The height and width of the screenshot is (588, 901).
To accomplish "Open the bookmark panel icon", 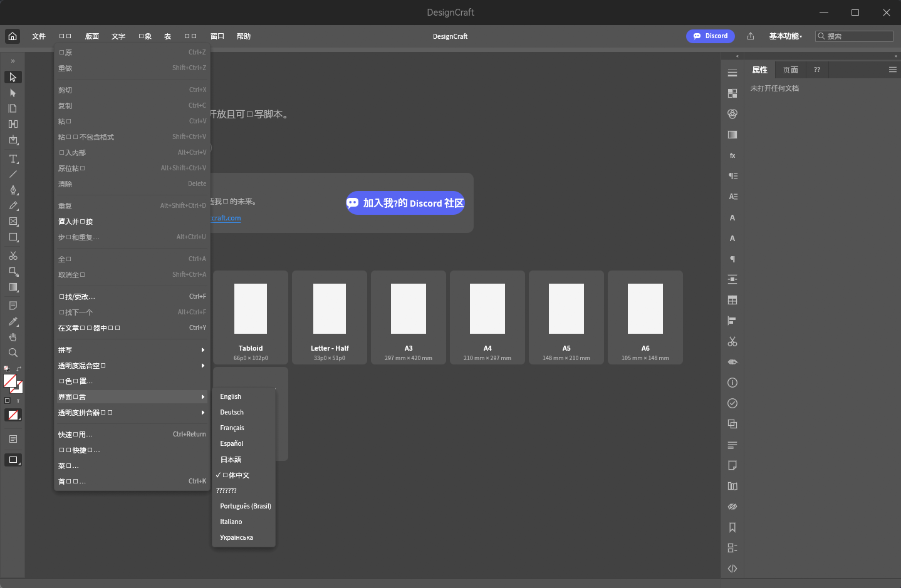I will pos(732,527).
